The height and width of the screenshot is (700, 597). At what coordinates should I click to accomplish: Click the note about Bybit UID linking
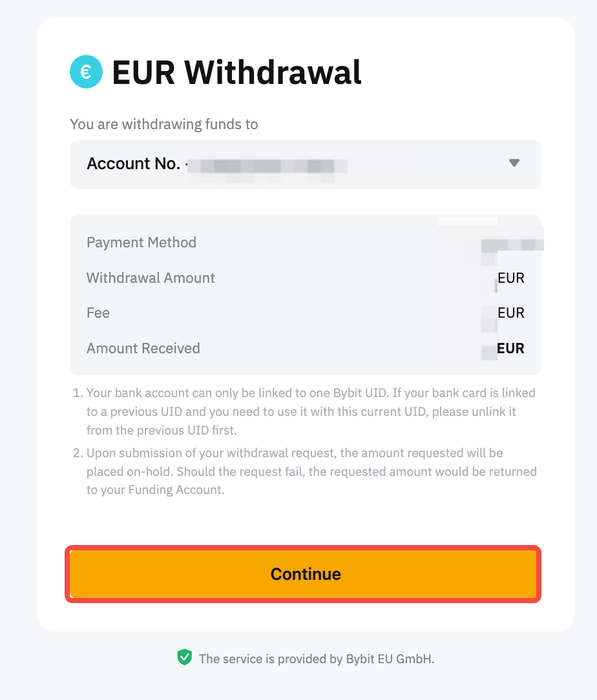(310, 411)
